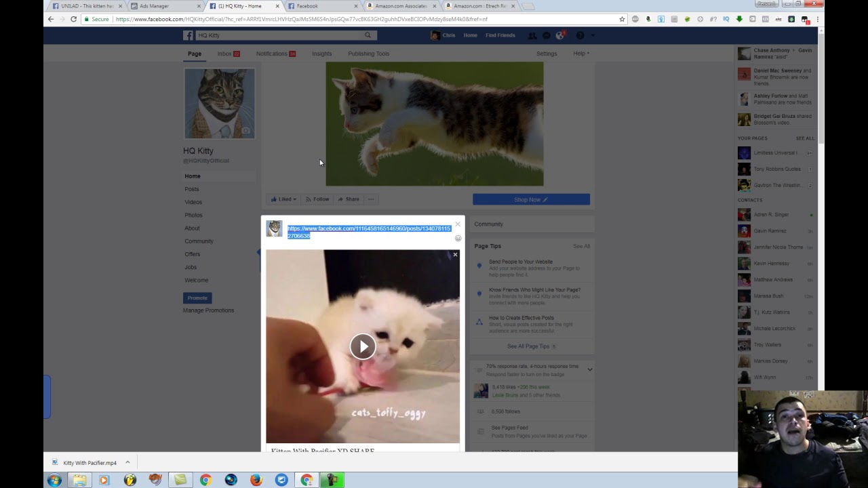The height and width of the screenshot is (488, 868).
Task: Click the Facebook search magnifier icon
Action: pyautogui.click(x=368, y=35)
